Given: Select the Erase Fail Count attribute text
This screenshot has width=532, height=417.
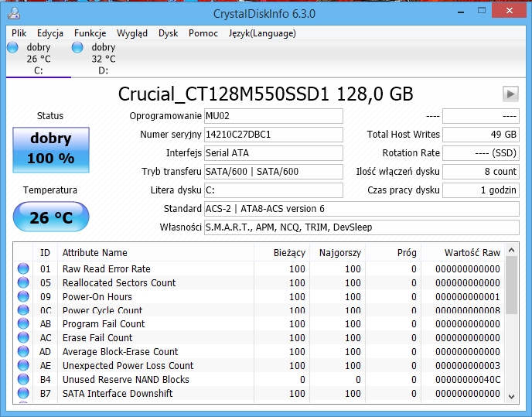Looking at the screenshot, I should (97, 338).
